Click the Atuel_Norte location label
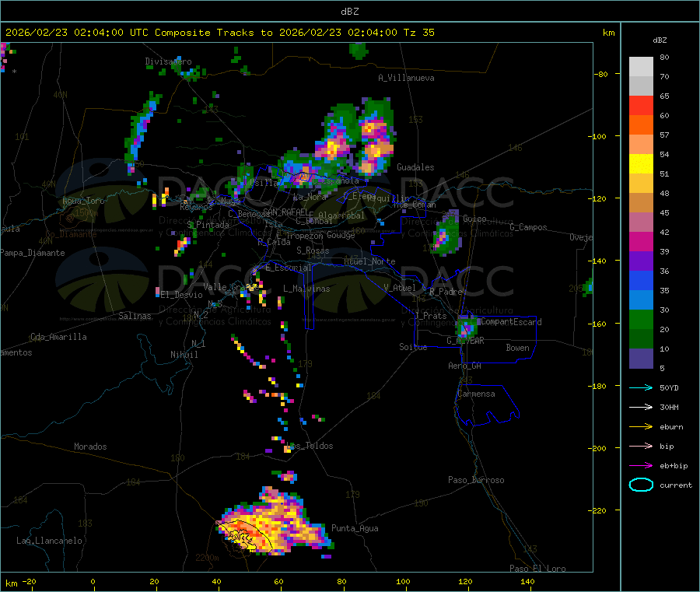The image size is (700, 592). pyautogui.click(x=369, y=261)
